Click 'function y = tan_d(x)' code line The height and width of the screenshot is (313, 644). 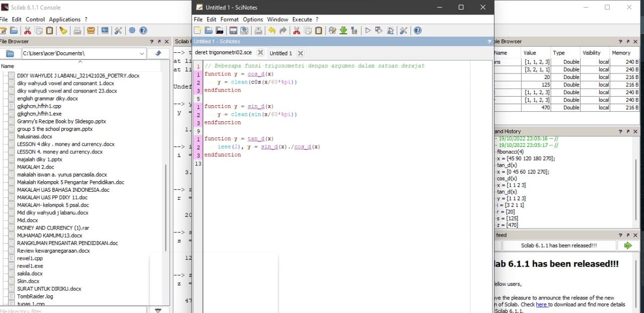239,138
